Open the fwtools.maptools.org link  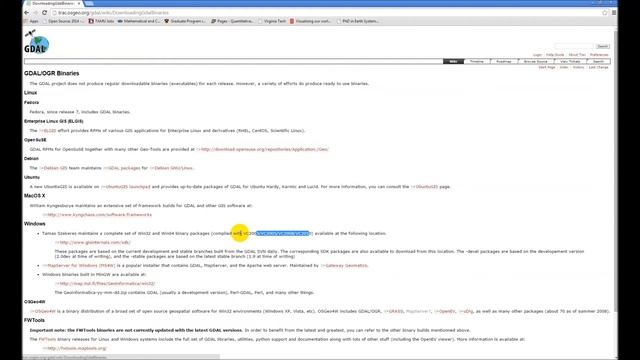coord(75,349)
